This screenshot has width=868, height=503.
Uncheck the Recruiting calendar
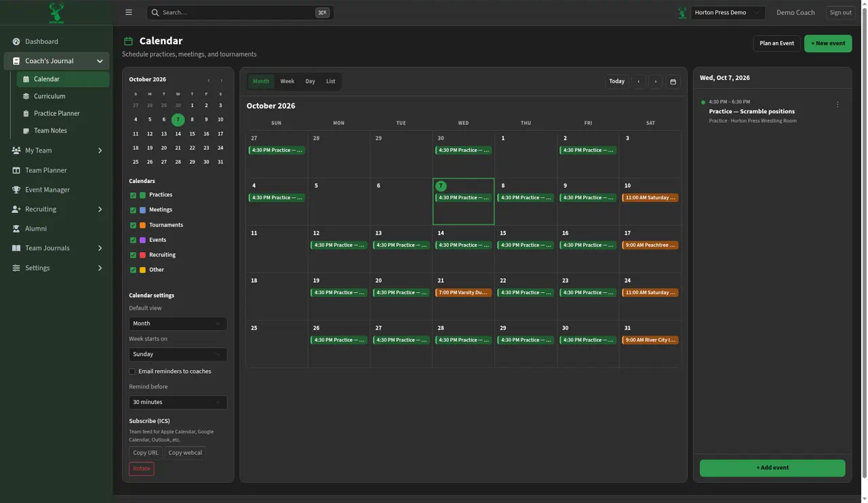coord(133,255)
